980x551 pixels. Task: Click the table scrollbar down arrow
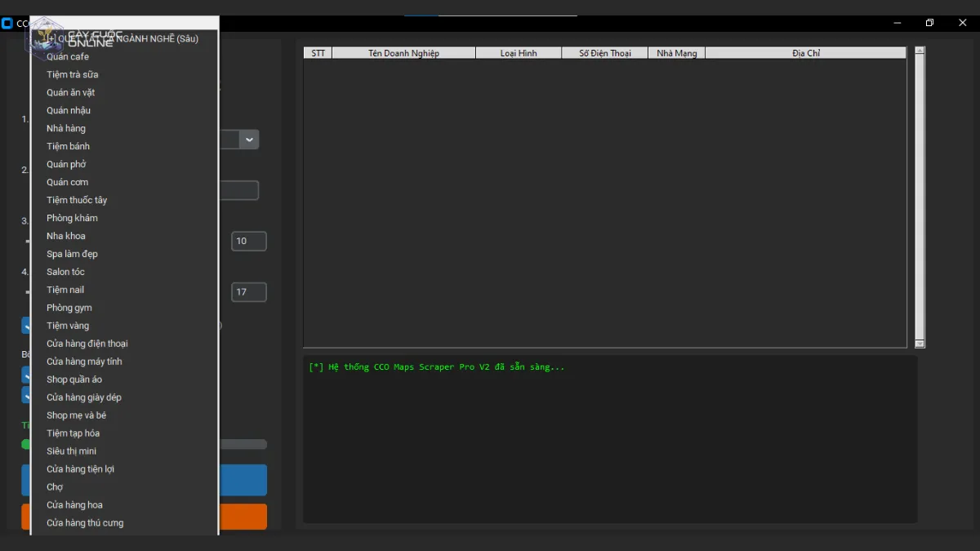coord(920,344)
